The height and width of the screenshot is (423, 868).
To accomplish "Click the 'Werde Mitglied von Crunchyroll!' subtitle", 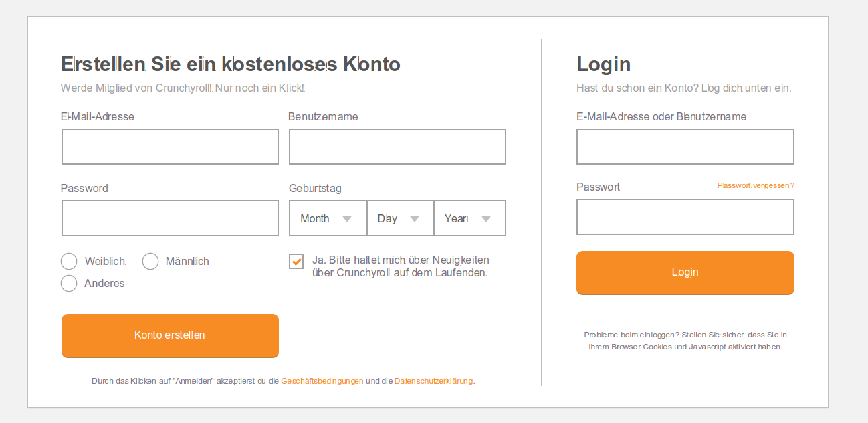I will click(x=137, y=88).
